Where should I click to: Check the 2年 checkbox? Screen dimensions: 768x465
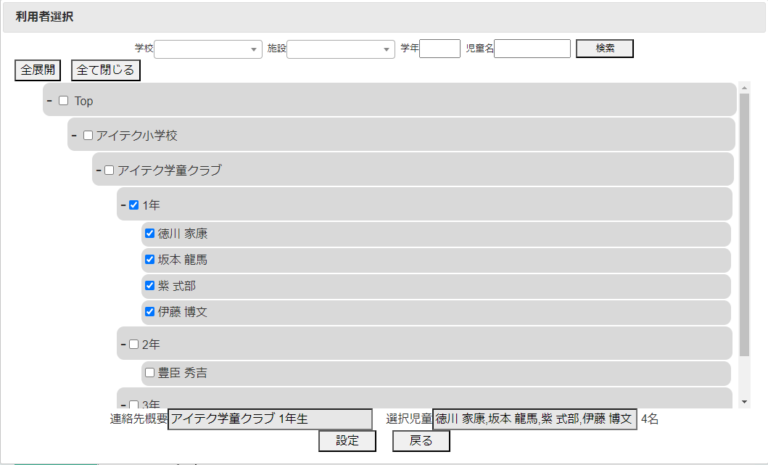134,345
